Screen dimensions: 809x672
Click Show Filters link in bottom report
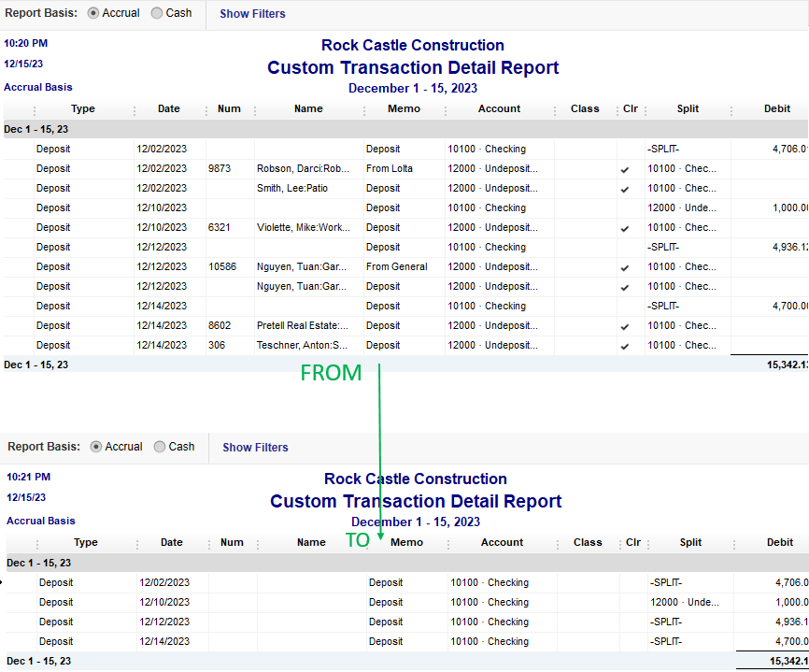tap(255, 448)
